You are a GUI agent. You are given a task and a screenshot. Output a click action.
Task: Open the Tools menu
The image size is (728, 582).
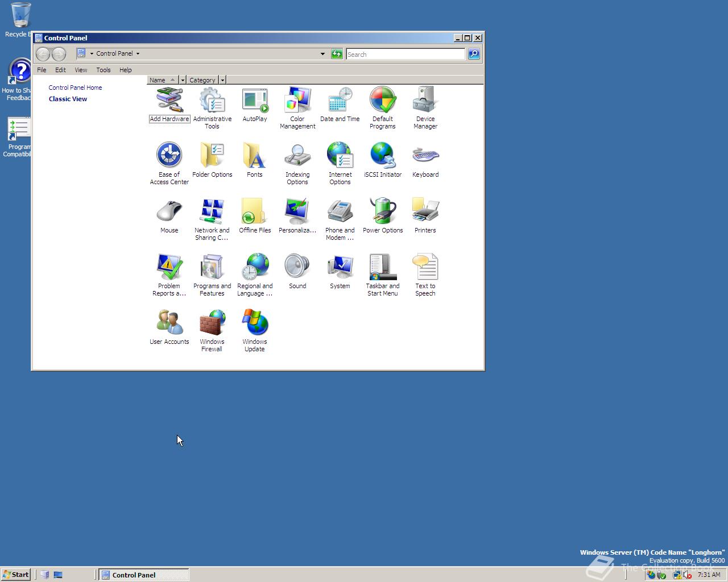[x=104, y=70]
